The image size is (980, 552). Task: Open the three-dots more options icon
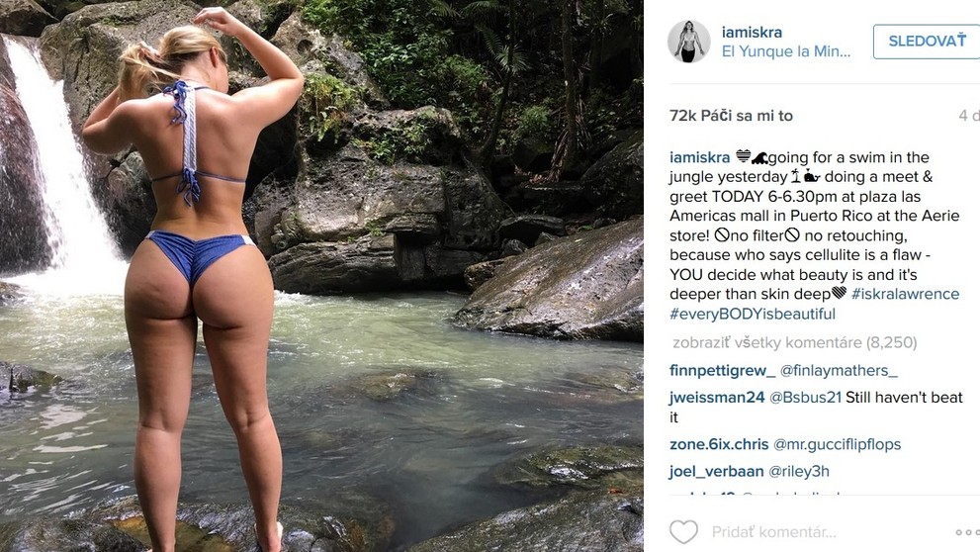click(967, 532)
